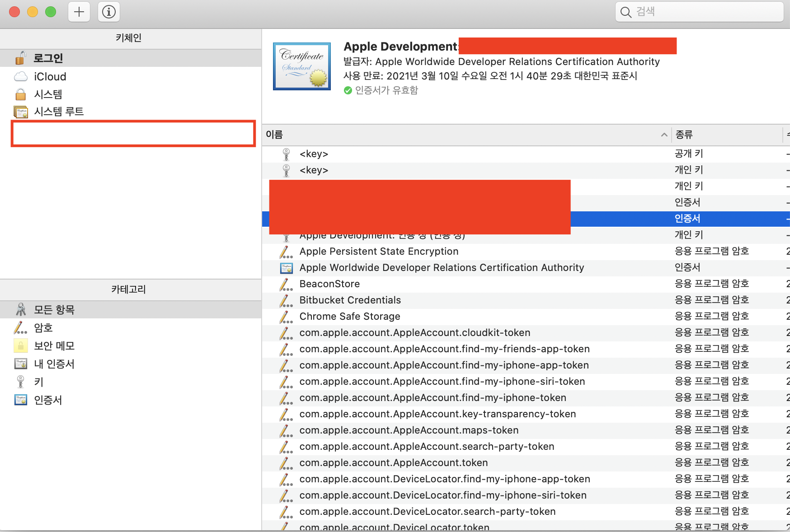Image resolution: width=790 pixels, height=532 pixels.
Task: Click the locked padlock icon beside 시스템
Action: click(20, 94)
